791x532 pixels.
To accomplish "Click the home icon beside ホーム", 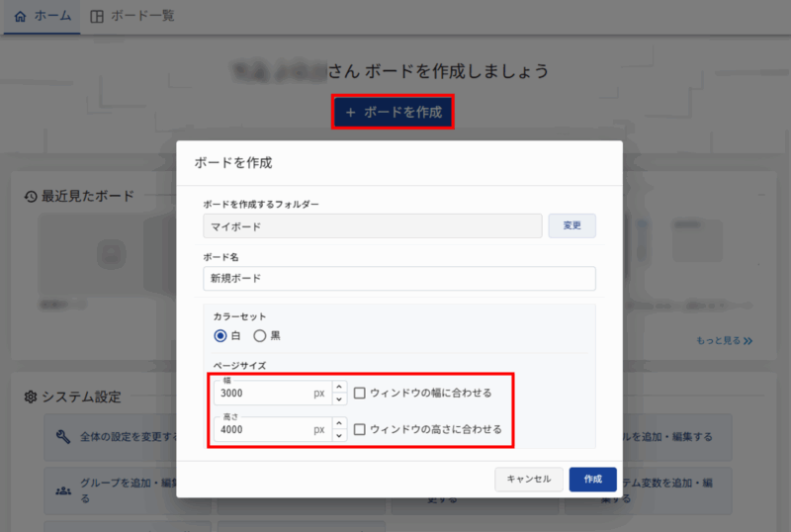I will (x=20, y=17).
